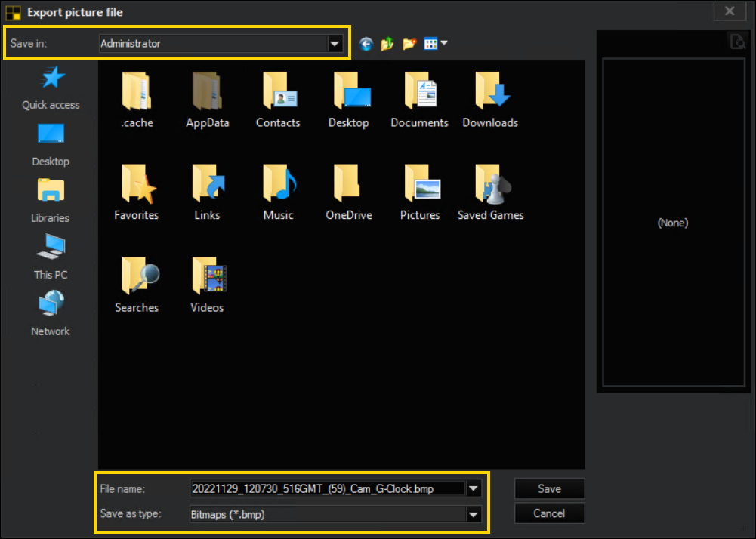The height and width of the screenshot is (539, 756).
Task: Open Quick access from the sidebar
Action: 50,85
